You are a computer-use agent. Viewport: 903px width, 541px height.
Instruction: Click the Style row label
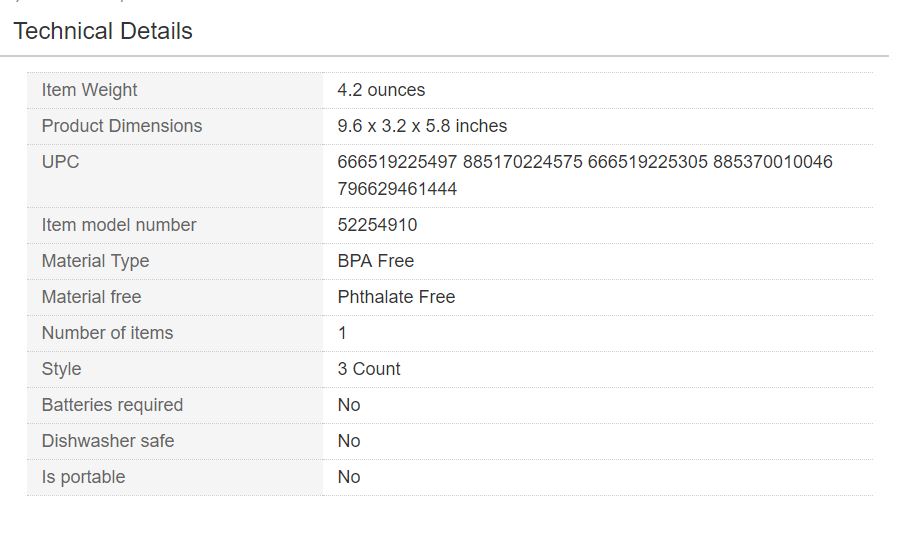pos(61,369)
